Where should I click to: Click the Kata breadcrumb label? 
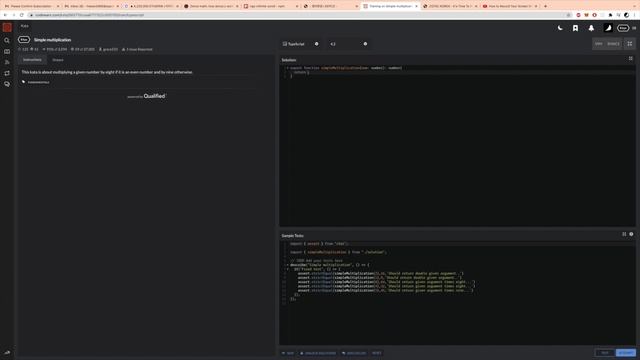[24, 26]
